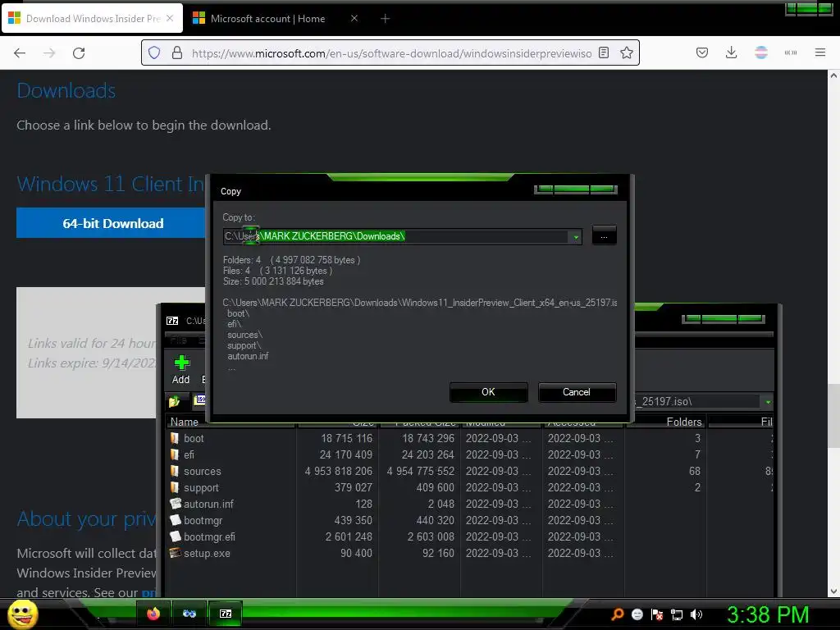
Task: Go back in Firefox
Action: pyautogui.click(x=20, y=52)
